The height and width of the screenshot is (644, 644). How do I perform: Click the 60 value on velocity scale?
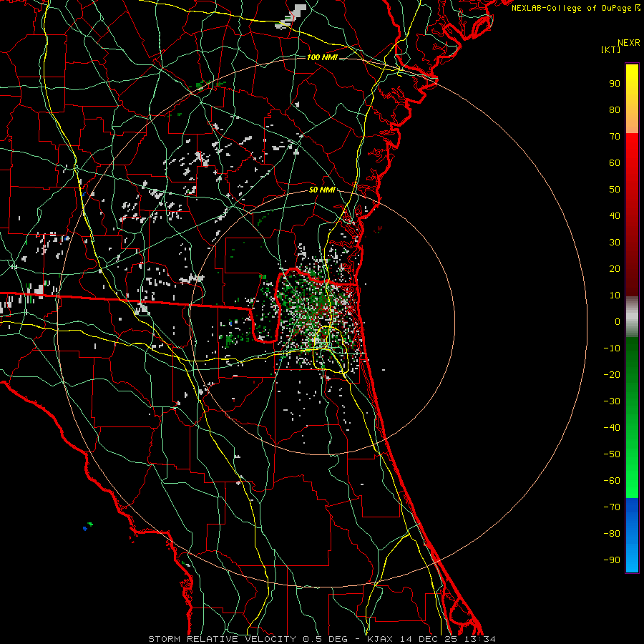pos(615,163)
